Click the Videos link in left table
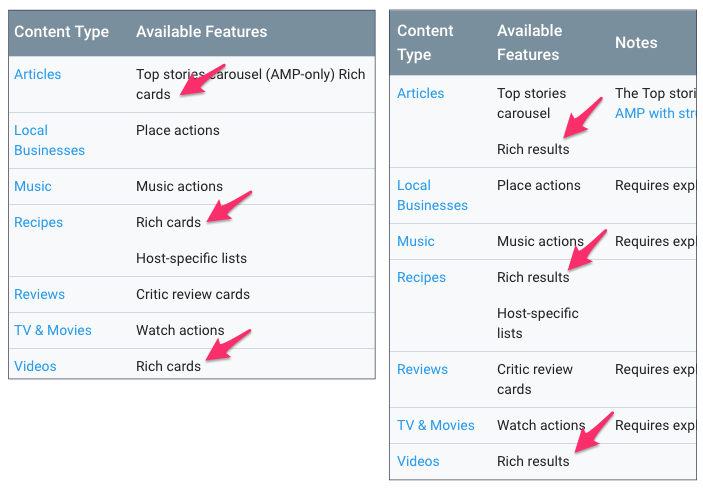The image size is (703, 488). tap(35, 366)
